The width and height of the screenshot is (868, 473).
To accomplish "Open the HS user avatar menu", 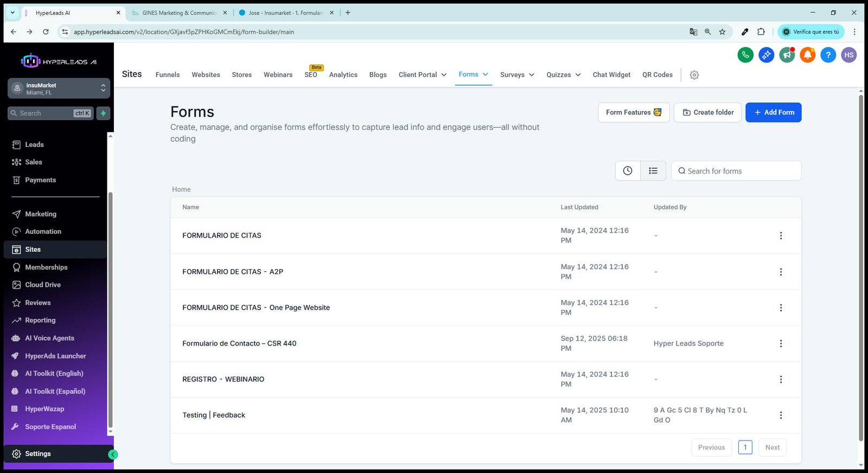I will pos(849,55).
